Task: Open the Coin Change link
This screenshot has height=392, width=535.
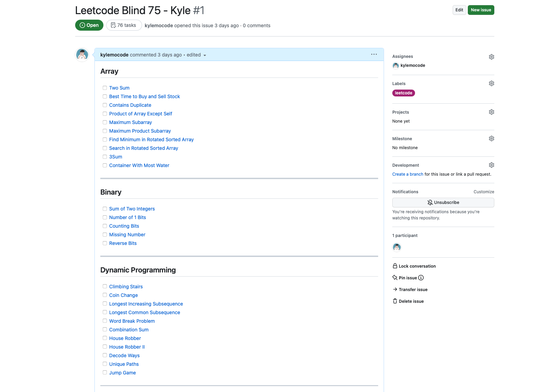Action: tap(123, 295)
